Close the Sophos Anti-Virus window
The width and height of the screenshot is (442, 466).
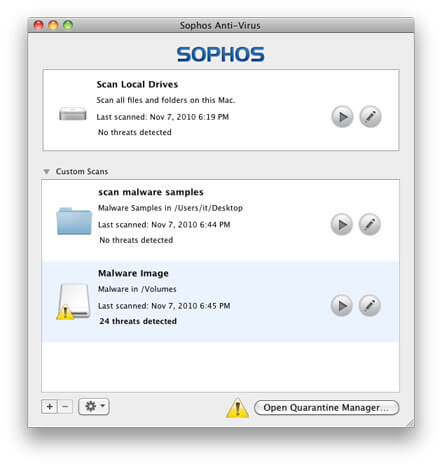click(39, 25)
